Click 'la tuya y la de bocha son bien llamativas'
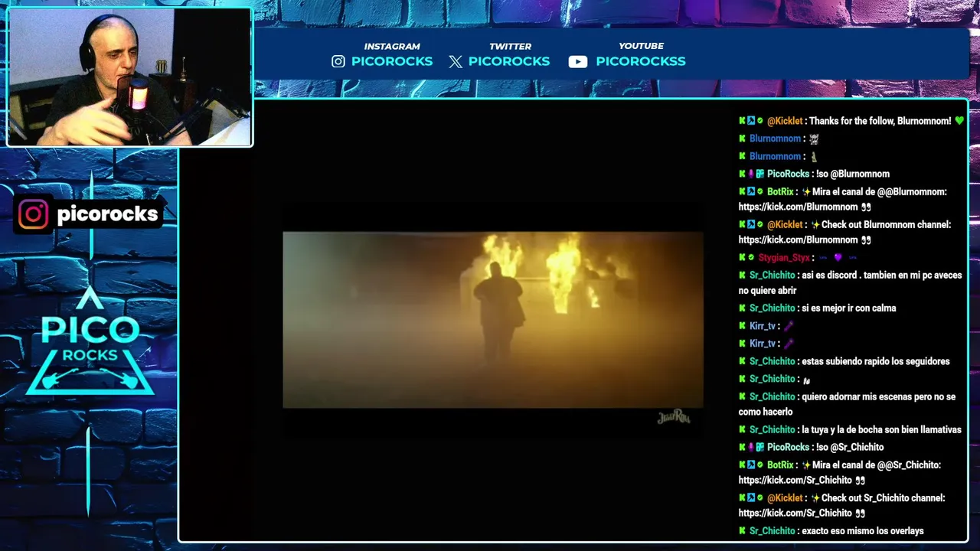The height and width of the screenshot is (551, 980). coord(881,430)
